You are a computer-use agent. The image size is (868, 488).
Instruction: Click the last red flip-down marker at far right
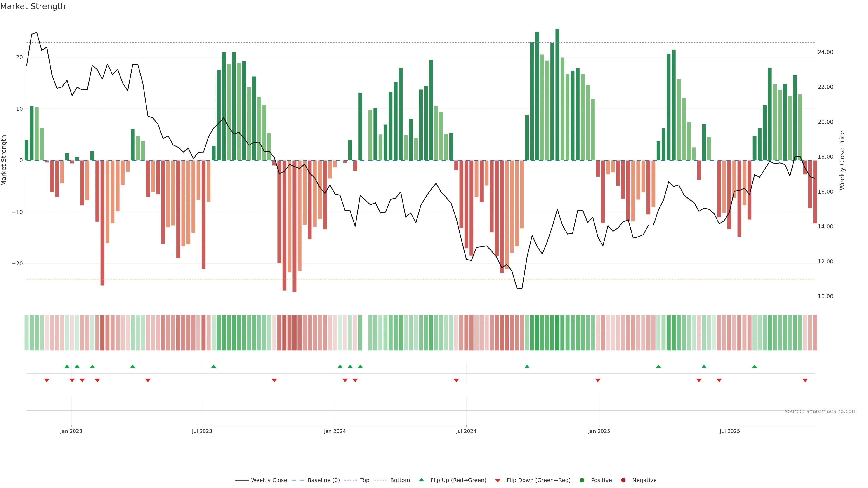coord(805,380)
